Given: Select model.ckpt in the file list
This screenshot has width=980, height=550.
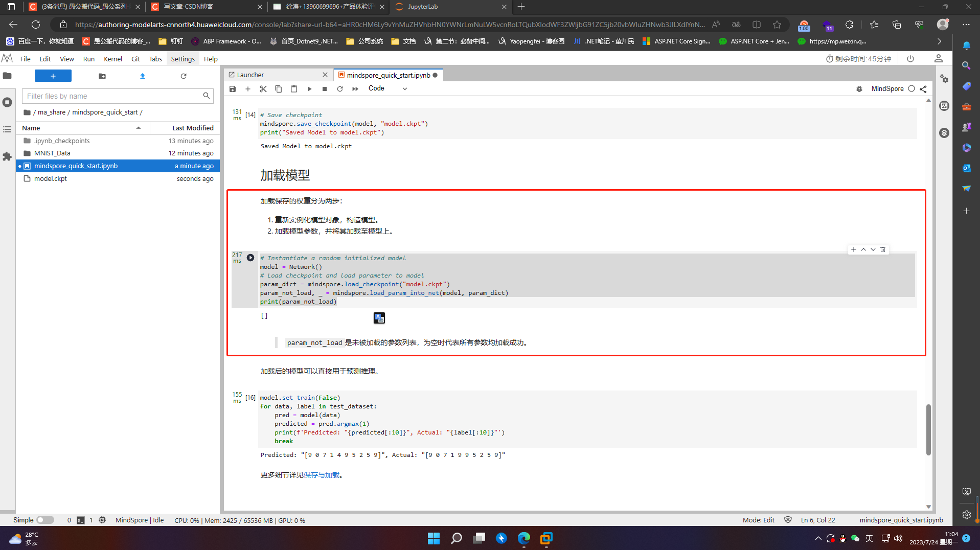Looking at the screenshot, I should pyautogui.click(x=118, y=179).
